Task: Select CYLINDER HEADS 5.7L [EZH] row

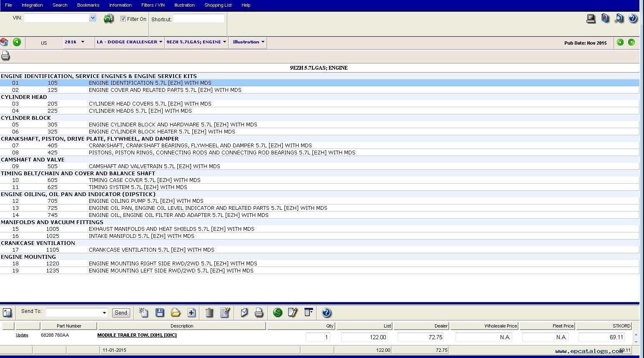Action: [x=319, y=111]
